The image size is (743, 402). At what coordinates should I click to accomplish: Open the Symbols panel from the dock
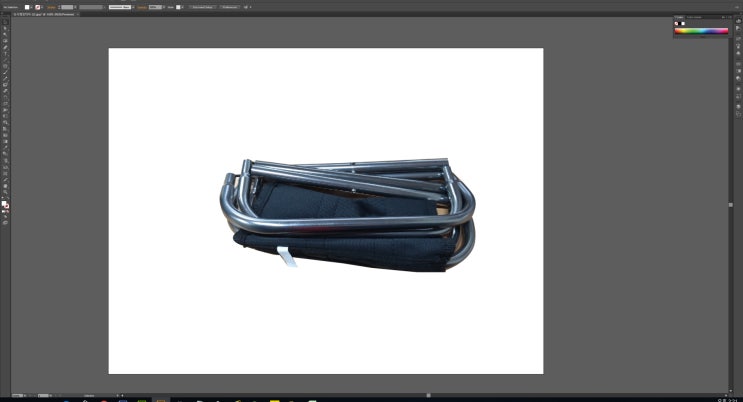[738, 53]
